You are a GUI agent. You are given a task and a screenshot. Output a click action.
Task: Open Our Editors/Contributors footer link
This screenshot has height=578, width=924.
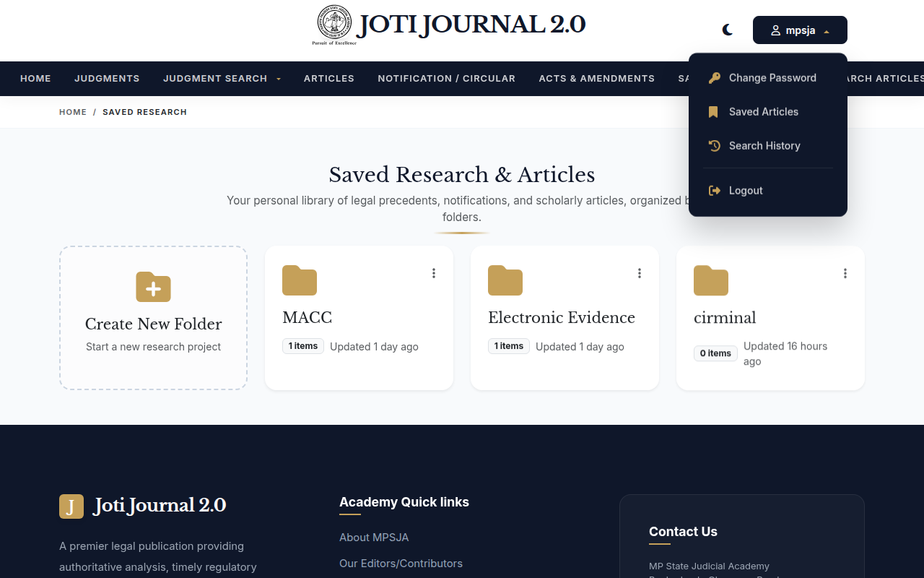(401, 564)
